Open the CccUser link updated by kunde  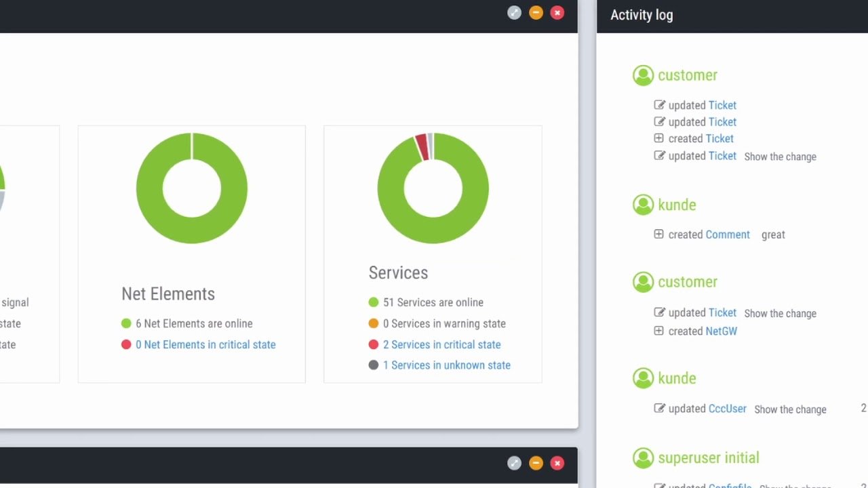click(728, 409)
